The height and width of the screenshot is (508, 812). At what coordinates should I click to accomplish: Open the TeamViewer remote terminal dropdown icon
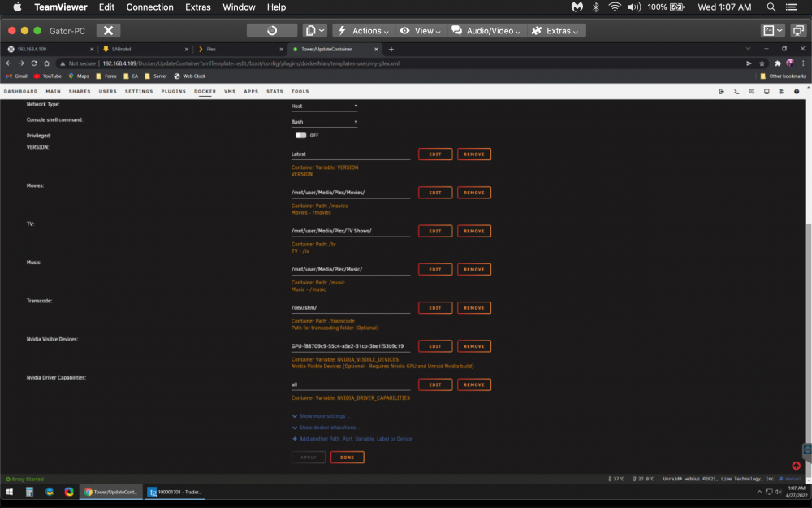(x=773, y=31)
